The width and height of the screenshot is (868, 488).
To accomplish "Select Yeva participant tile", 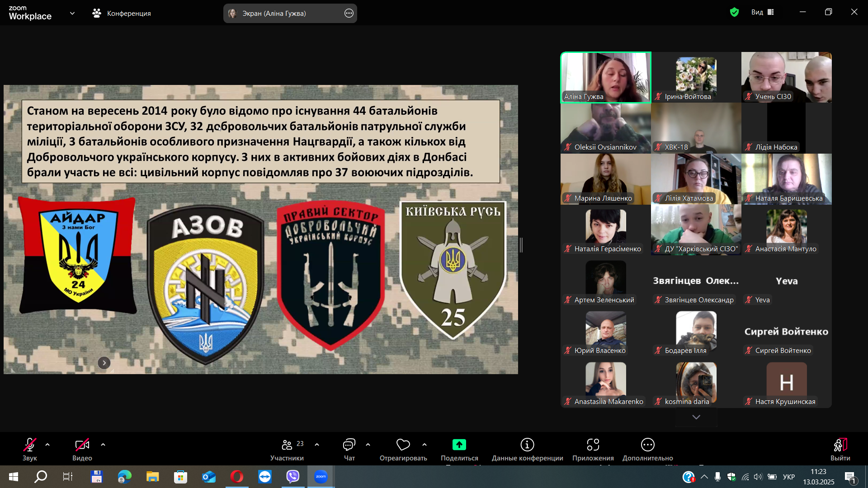I will tap(787, 281).
